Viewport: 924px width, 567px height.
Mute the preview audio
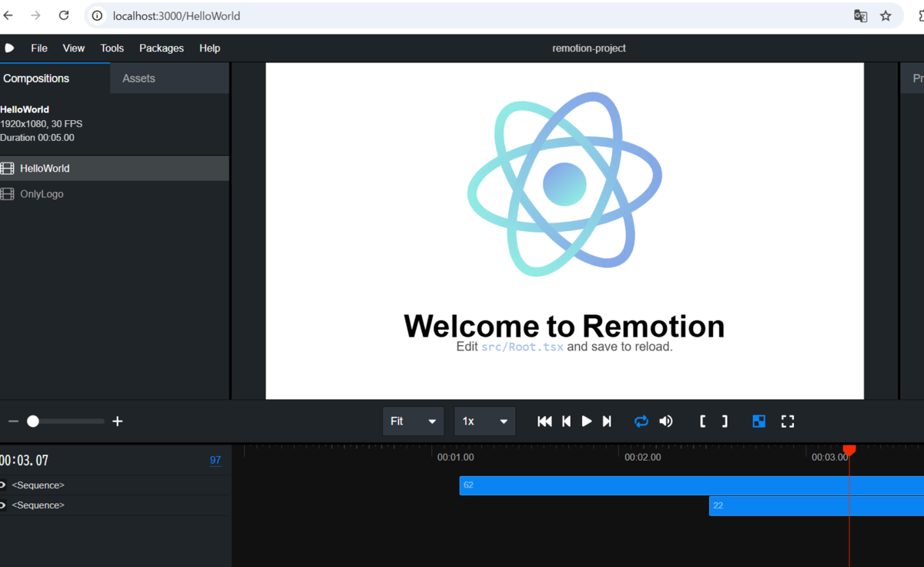(666, 421)
